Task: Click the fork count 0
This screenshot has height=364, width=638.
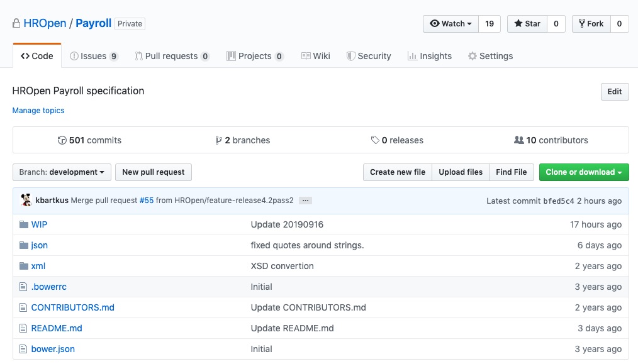Action: (x=619, y=24)
